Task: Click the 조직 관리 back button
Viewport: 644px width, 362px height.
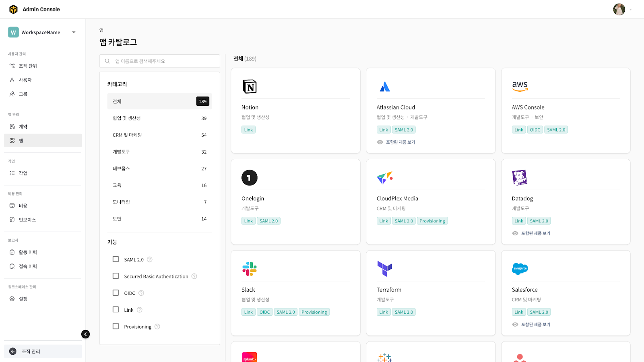Action: (43, 351)
